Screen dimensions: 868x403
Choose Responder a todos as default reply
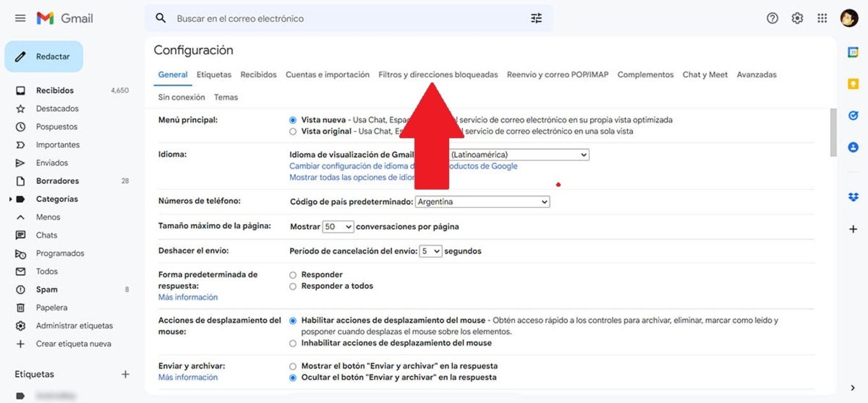tap(293, 285)
